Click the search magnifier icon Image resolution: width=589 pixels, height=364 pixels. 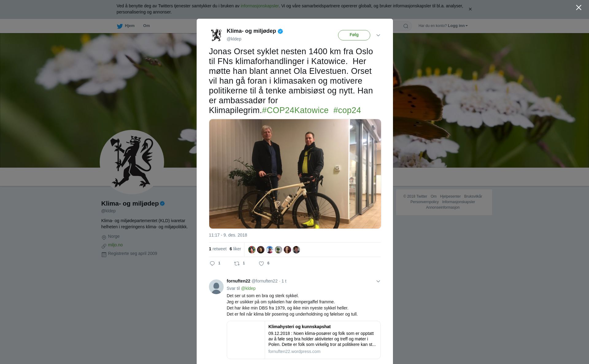(406, 26)
